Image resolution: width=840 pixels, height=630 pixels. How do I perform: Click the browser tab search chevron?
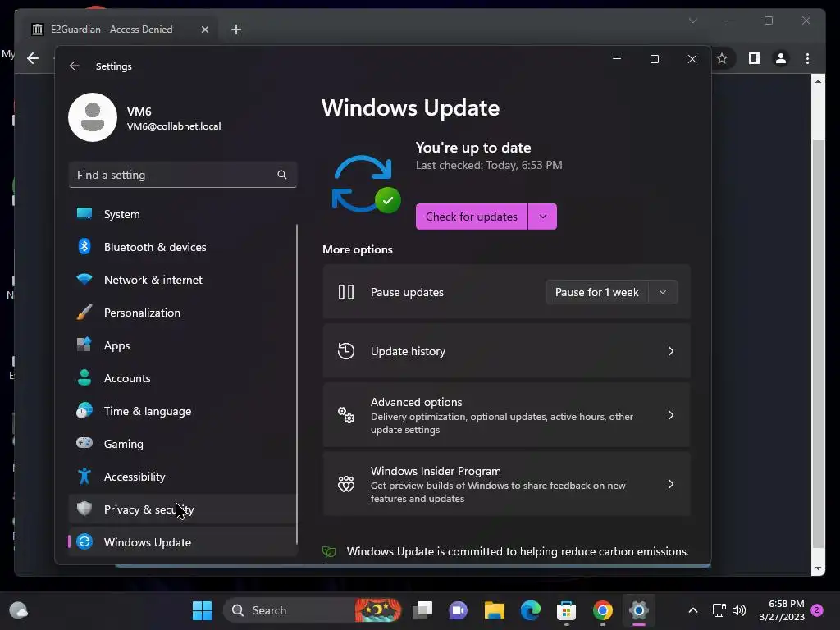click(693, 21)
